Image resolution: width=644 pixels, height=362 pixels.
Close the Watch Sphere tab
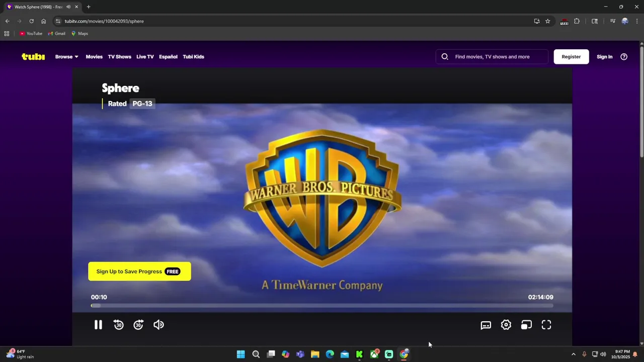(76, 7)
